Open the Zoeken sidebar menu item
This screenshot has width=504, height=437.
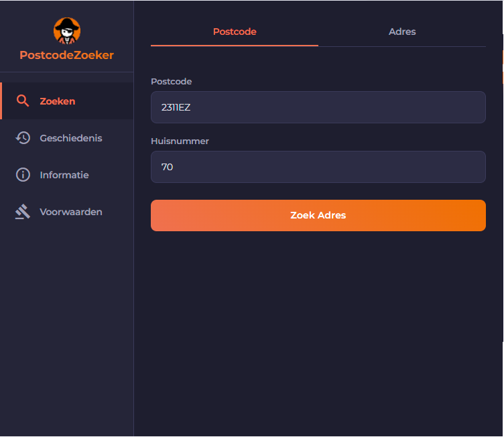(x=58, y=101)
